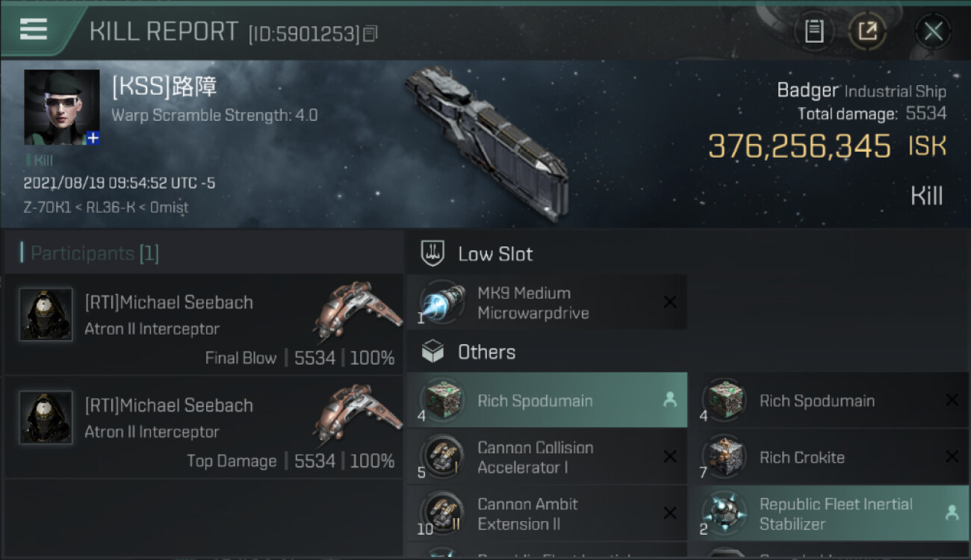Screen dimensions: 971x560
Task: Click the Low Slot shield icon
Action: (x=433, y=254)
